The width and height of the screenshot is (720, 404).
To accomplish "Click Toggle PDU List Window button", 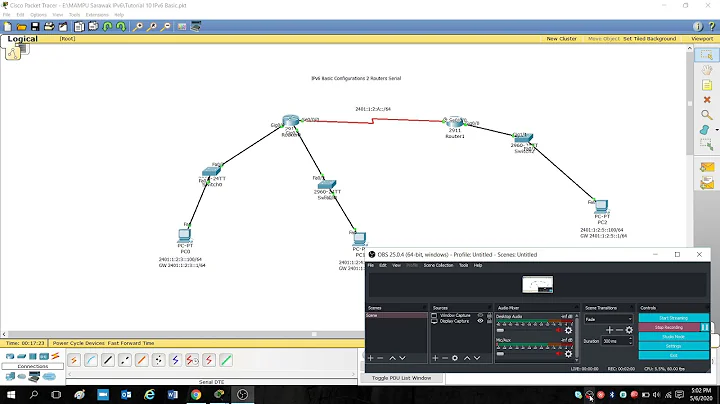I will (x=401, y=378).
